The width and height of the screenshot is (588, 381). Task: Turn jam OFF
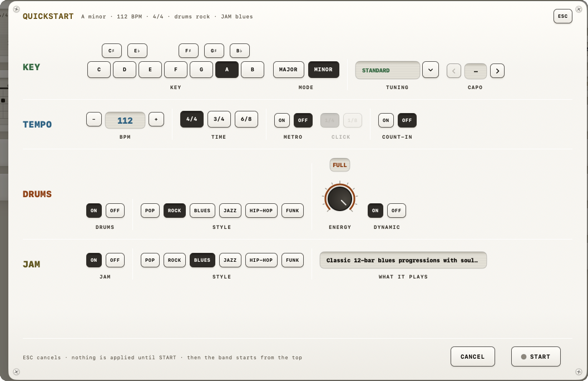115,260
